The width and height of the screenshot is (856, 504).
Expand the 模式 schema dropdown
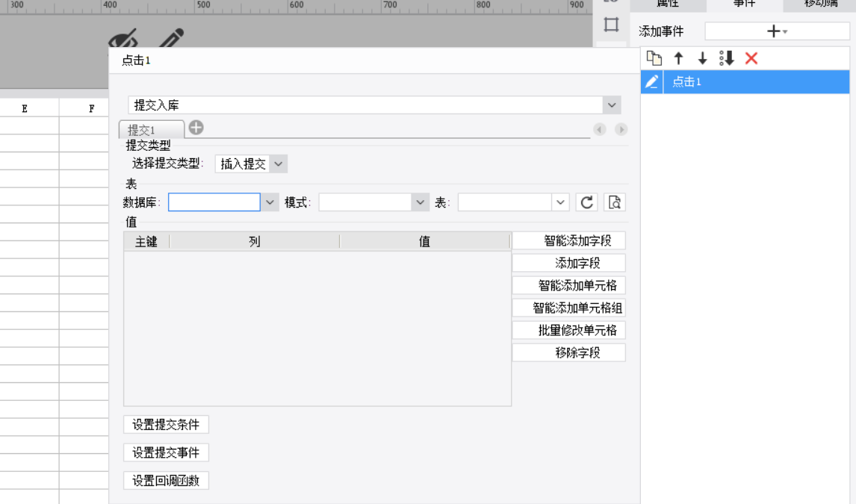point(421,202)
